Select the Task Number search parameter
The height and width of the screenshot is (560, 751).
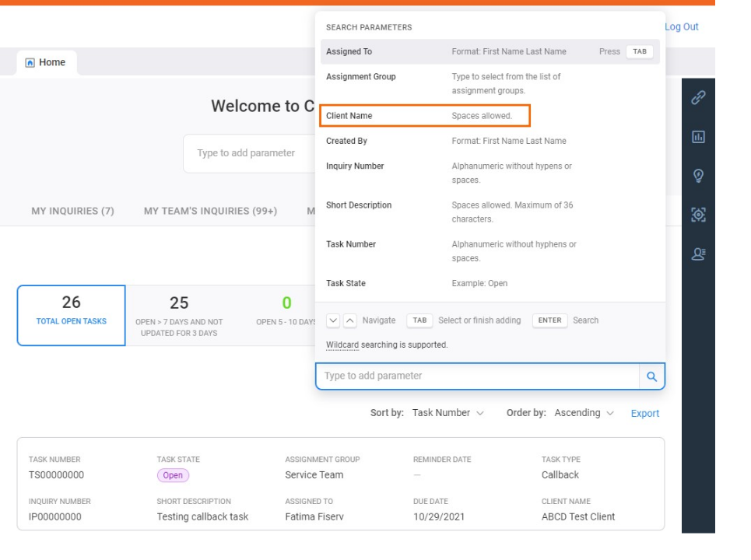pos(490,251)
